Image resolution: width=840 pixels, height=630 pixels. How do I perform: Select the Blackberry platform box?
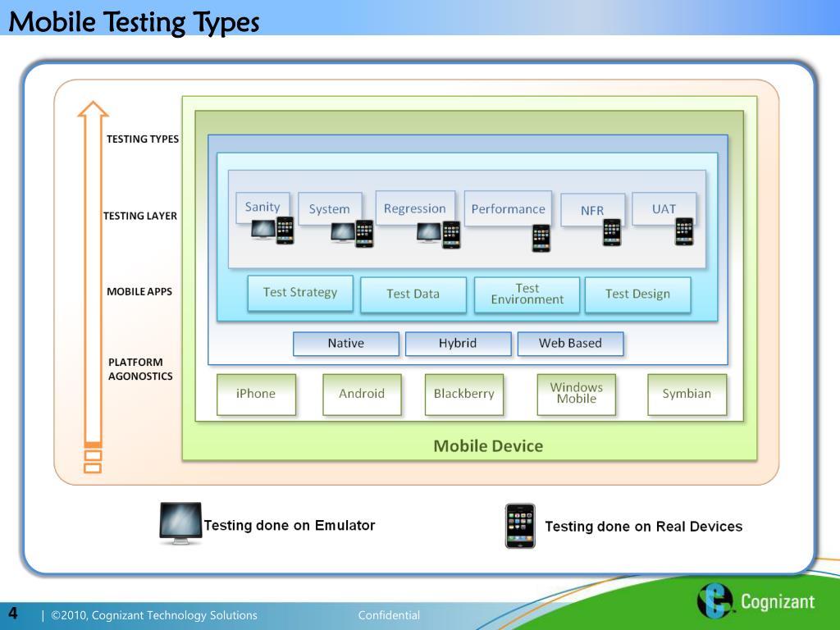point(464,395)
